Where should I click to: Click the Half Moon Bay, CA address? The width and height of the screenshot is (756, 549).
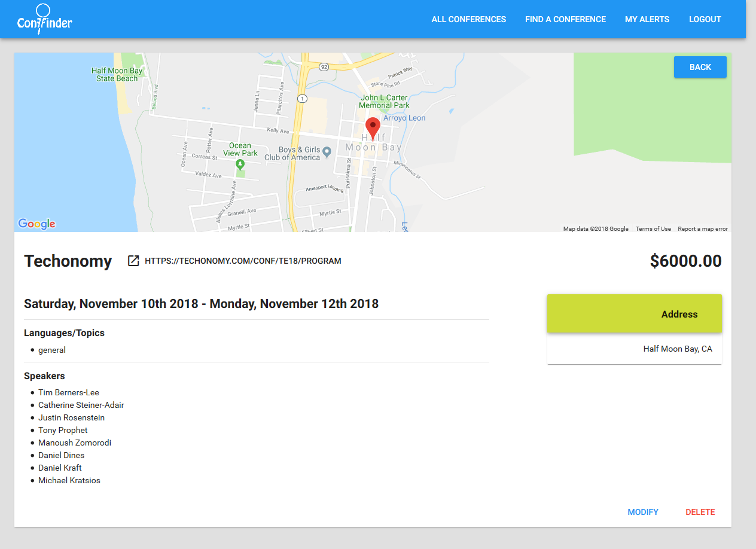[x=678, y=349]
